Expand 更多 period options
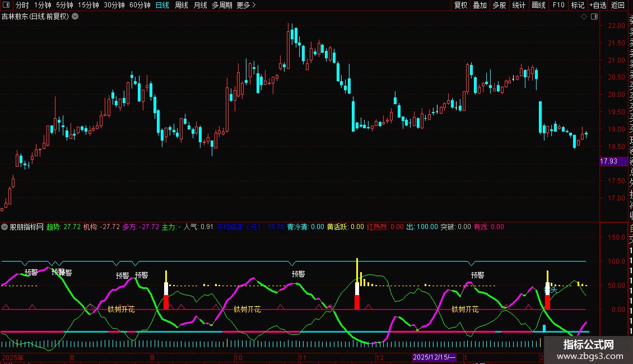 point(246,5)
